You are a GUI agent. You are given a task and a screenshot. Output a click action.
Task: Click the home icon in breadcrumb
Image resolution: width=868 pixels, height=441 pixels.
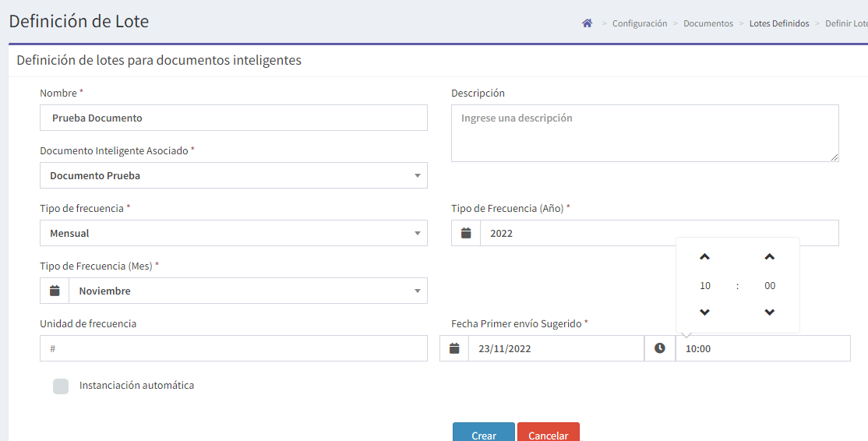pos(587,23)
